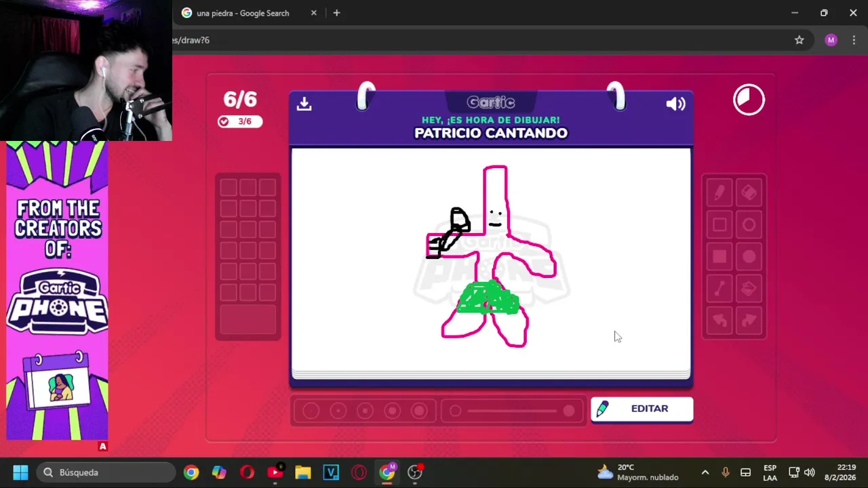Screen dimensions: 868x488
Task: Click the ad marker 'A' badge
Action: [102, 446]
